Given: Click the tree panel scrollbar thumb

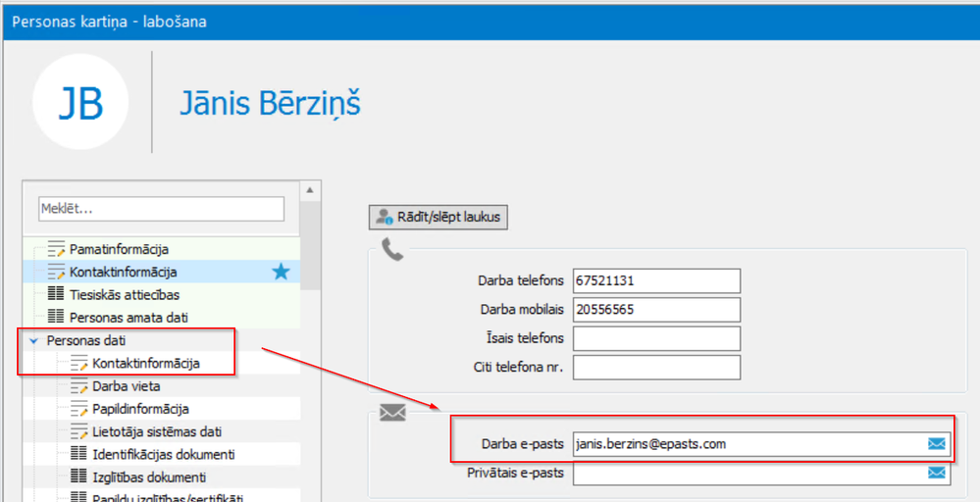Looking at the screenshot, I should (310, 245).
